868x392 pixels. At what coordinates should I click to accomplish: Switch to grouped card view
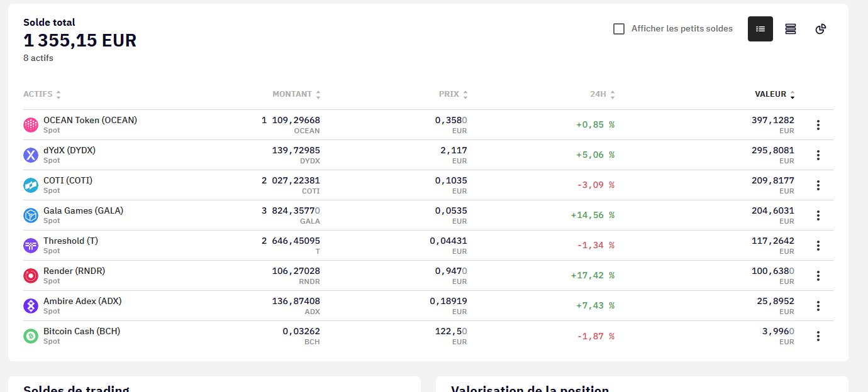click(x=790, y=29)
